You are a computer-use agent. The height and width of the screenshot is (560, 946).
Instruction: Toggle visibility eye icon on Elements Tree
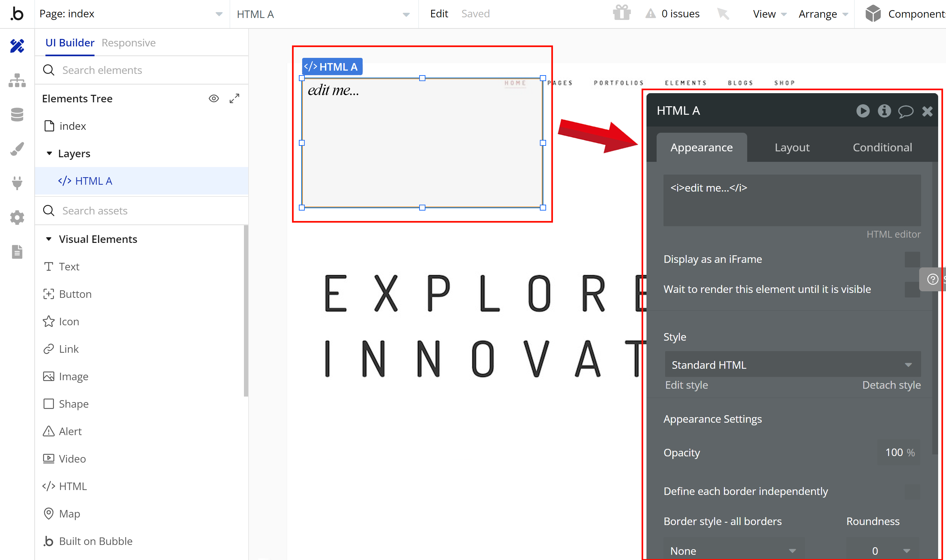click(x=213, y=99)
